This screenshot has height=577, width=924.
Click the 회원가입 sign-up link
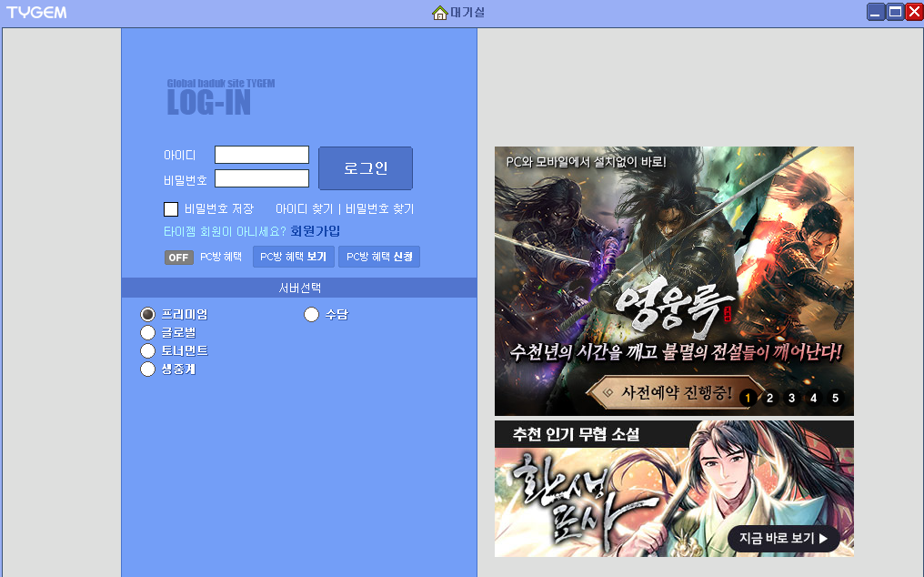[316, 231]
